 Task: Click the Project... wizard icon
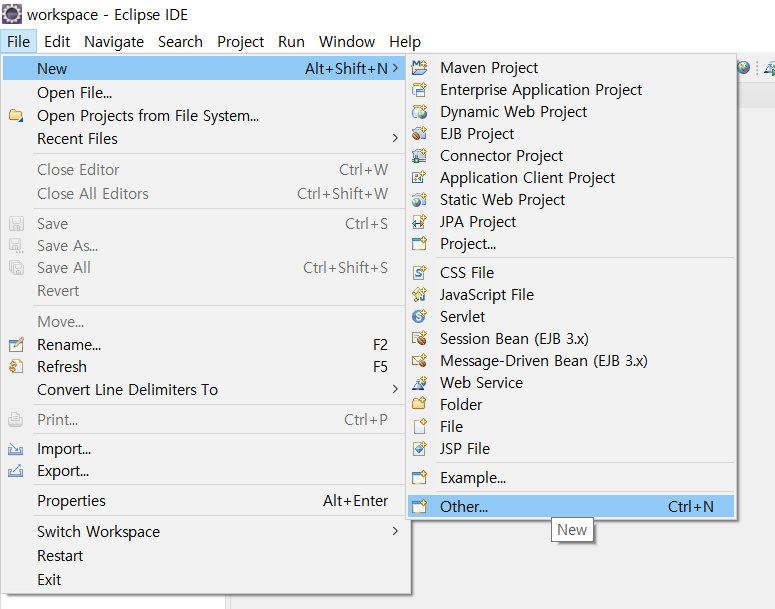[419, 244]
